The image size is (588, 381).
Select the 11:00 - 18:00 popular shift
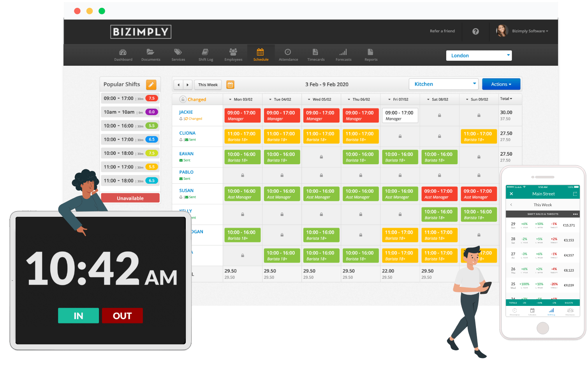coord(130,181)
